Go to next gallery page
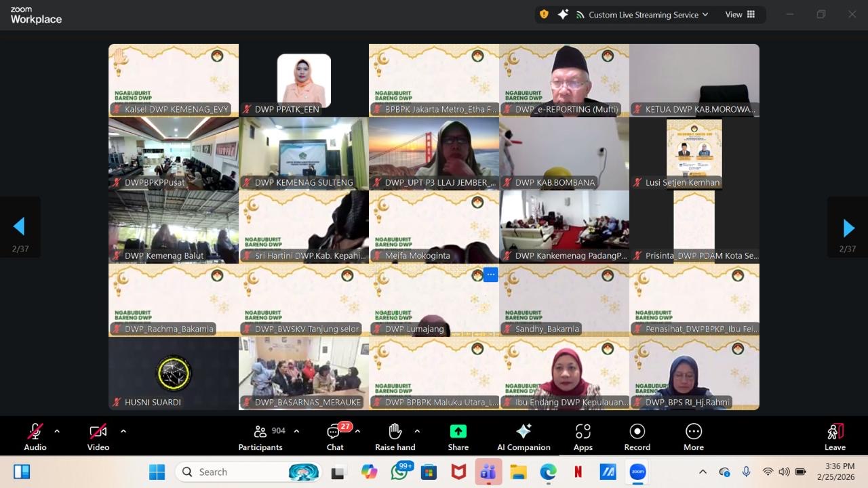Viewport: 868px width, 488px height. [848, 228]
